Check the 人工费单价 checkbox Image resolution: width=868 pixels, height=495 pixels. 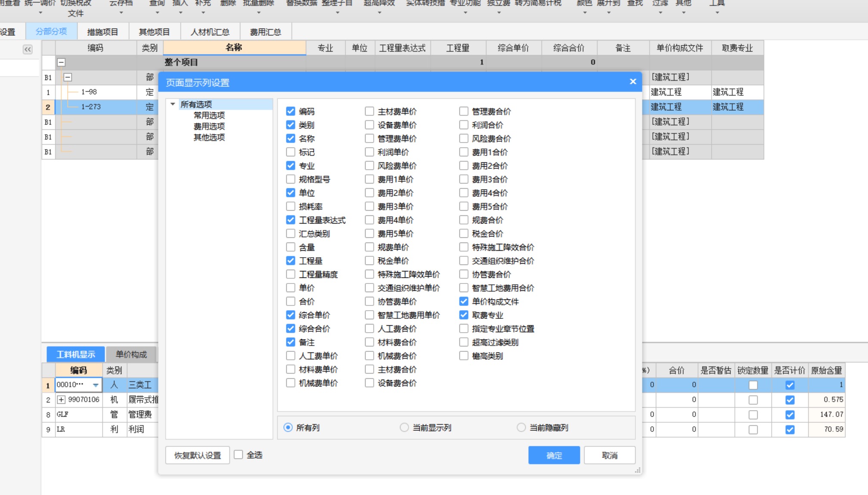pyautogui.click(x=291, y=356)
